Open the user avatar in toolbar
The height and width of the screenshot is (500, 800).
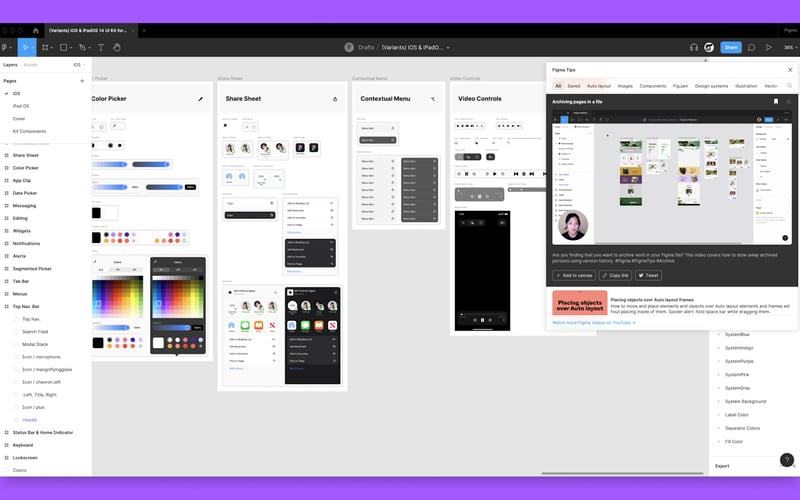coord(709,47)
